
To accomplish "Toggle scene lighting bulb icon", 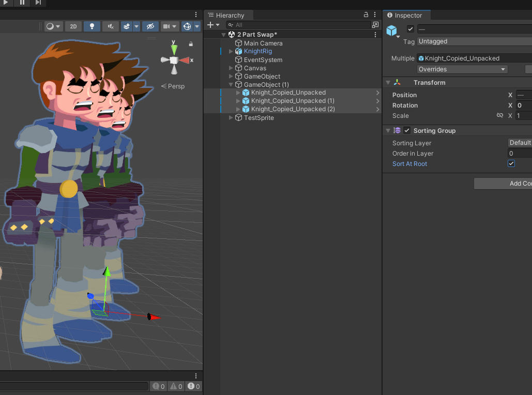I will [x=92, y=26].
